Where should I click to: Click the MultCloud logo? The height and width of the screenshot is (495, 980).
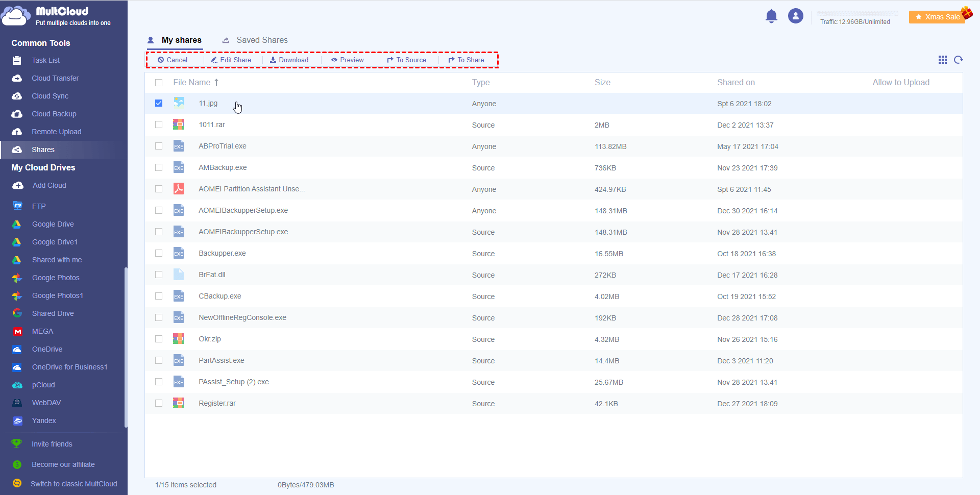[56, 16]
